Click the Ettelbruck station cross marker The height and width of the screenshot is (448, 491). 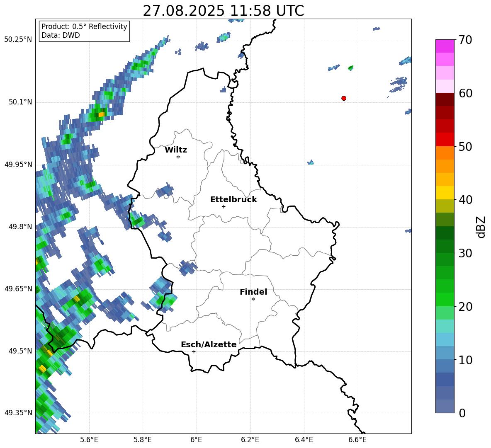(x=224, y=206)
